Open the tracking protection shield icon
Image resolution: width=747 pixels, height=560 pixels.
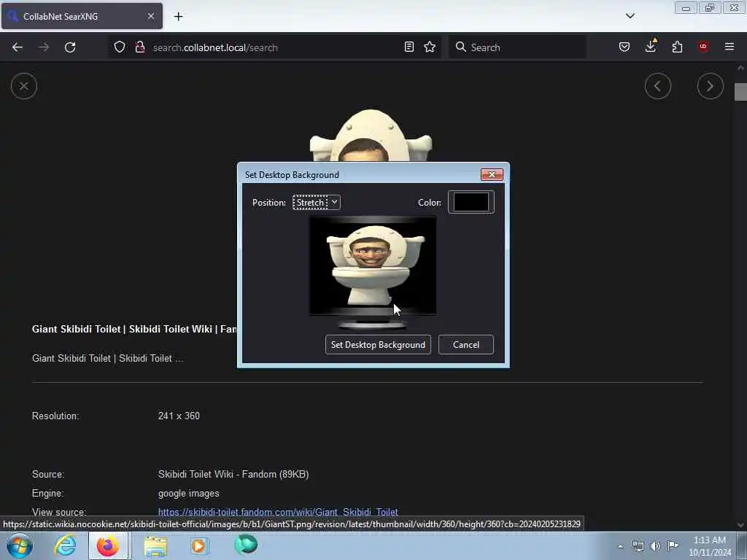point(120,47)
